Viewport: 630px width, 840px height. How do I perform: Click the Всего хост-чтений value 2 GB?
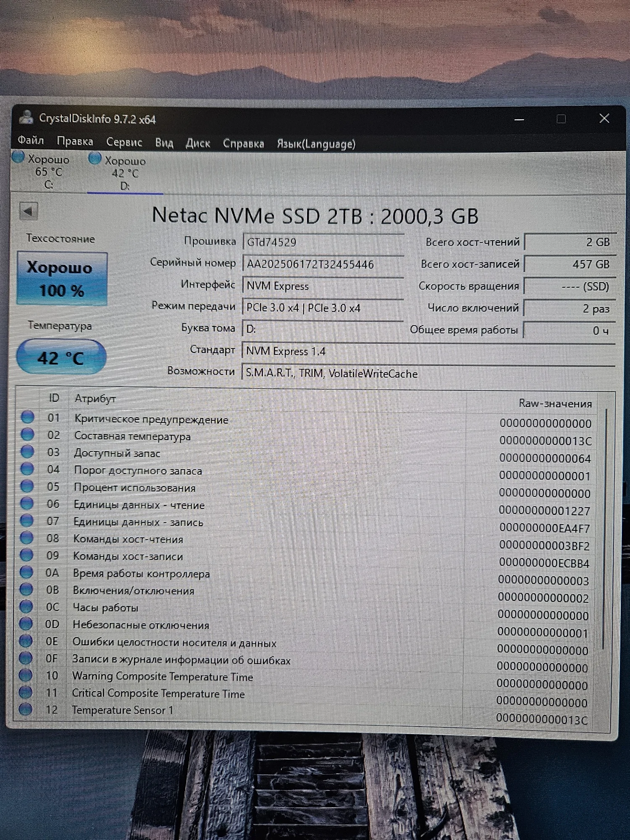click(570, 242)
